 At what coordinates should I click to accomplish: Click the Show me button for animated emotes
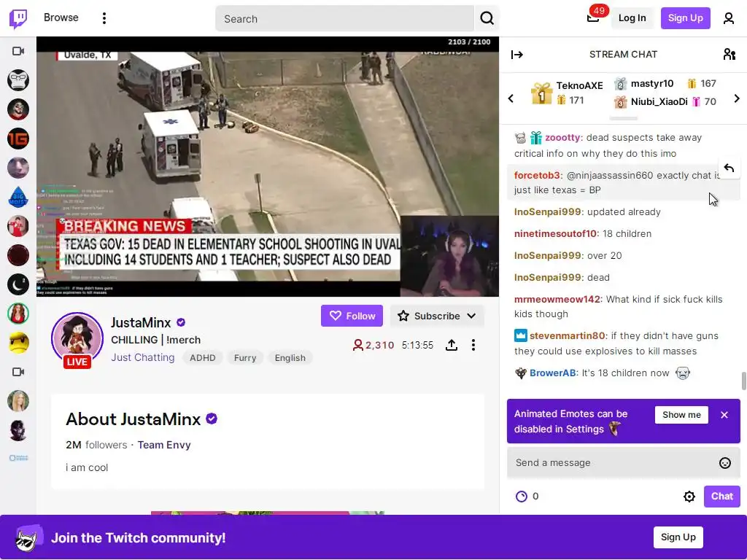[681, 415]
